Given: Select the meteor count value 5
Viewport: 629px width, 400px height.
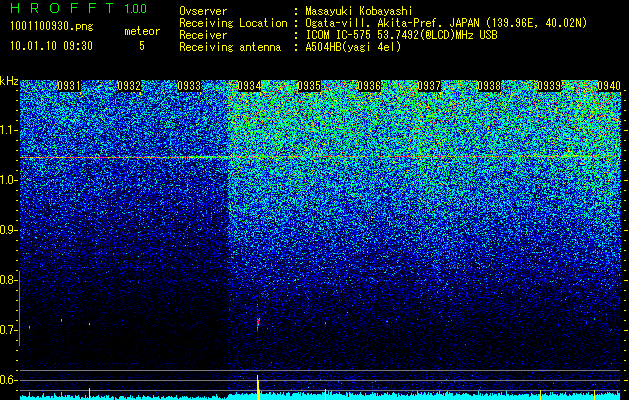Looking at the screenshot, I should pyautogui.click(x=142, y=46).
